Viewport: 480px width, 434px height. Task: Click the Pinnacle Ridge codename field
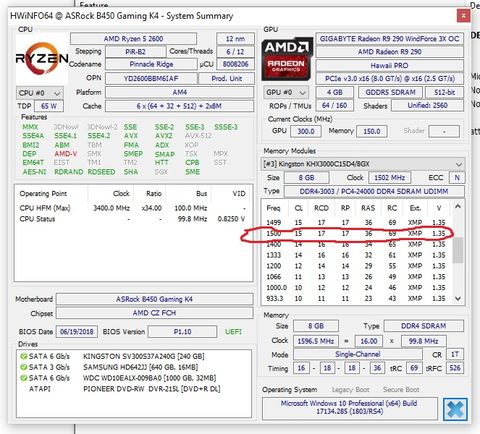(151, 64)
